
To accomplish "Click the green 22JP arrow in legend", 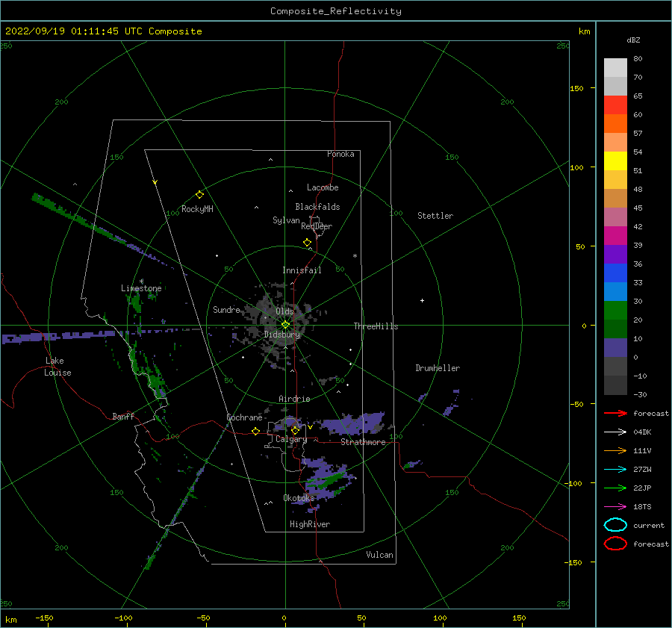I will [x=615, y=488].
